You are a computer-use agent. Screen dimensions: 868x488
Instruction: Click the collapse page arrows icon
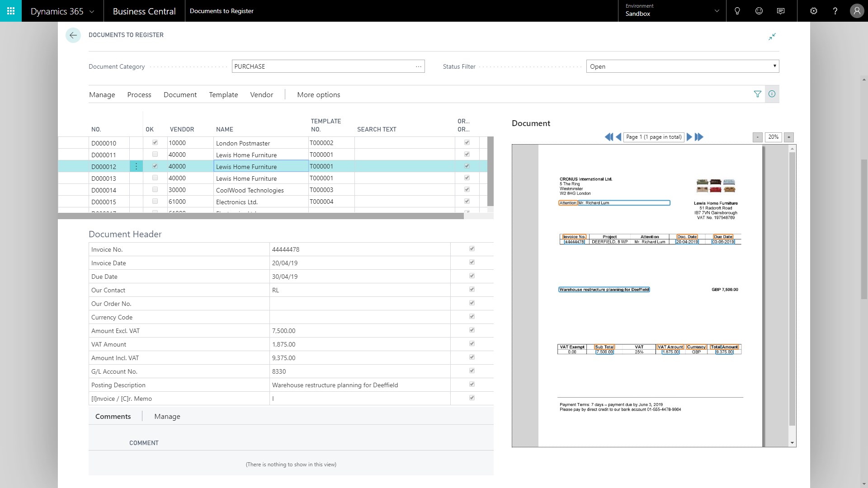tap(772, 37)
